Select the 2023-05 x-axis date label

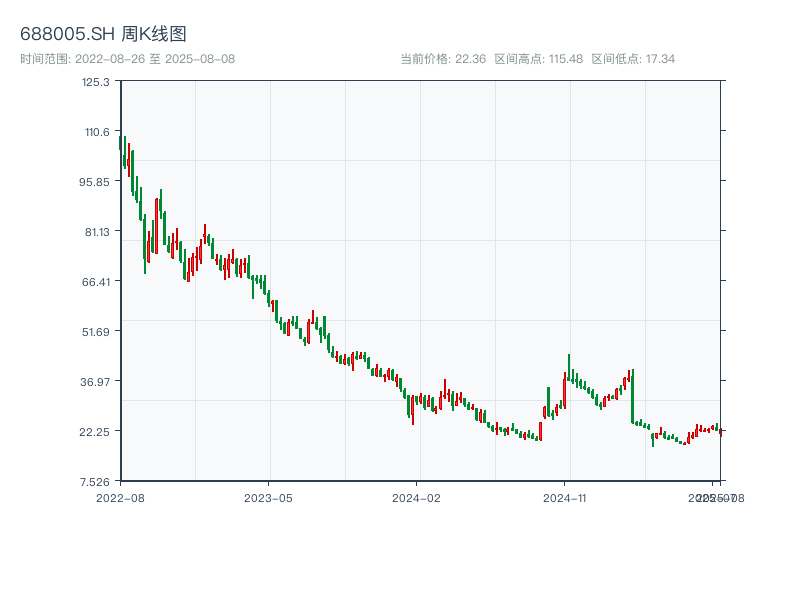point(268,497)
